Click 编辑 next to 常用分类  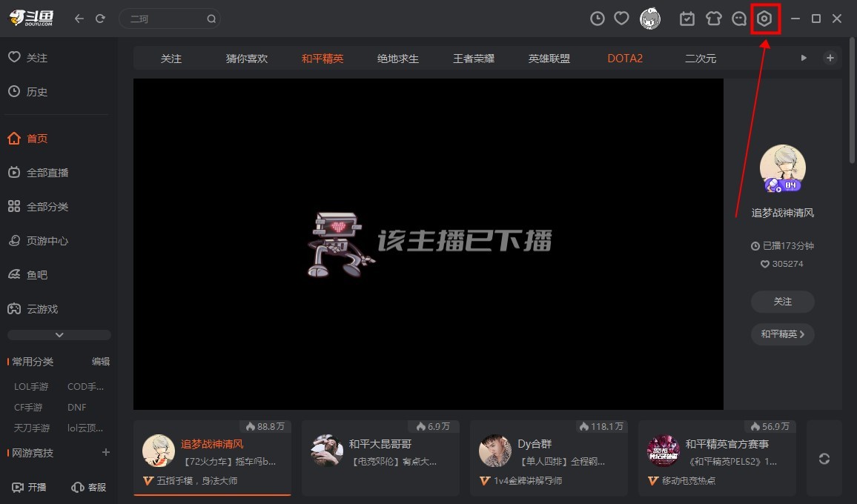pos(101,362)
